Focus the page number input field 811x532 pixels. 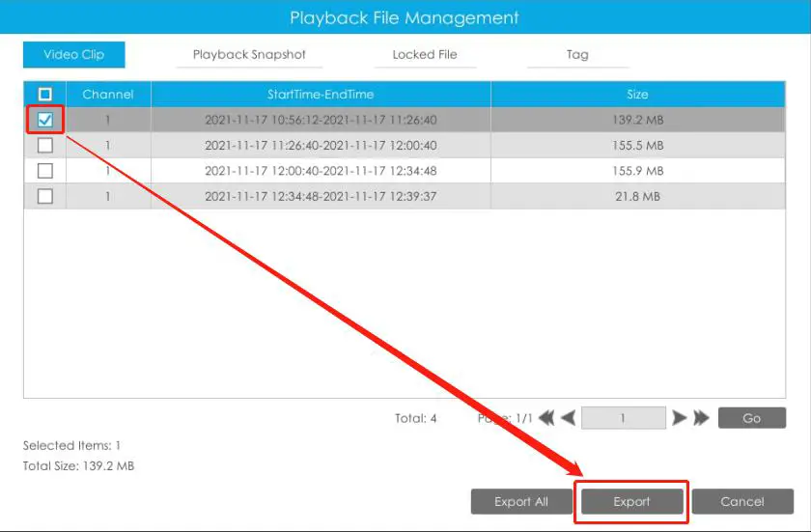pyautogui.click(x=624, y=418)
